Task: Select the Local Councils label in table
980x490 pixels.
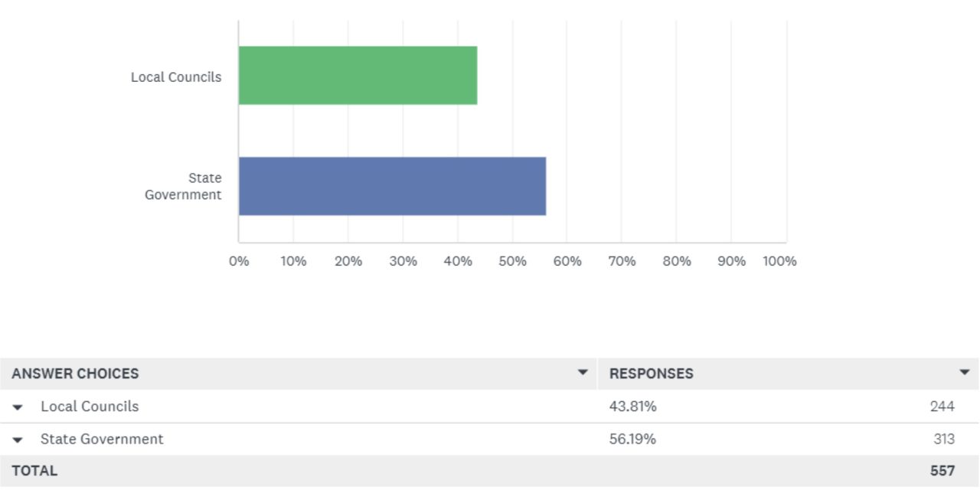Action: (90, 407)
